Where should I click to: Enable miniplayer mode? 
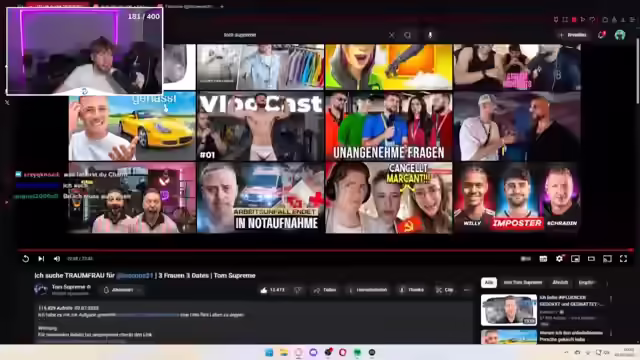point(575,259)
